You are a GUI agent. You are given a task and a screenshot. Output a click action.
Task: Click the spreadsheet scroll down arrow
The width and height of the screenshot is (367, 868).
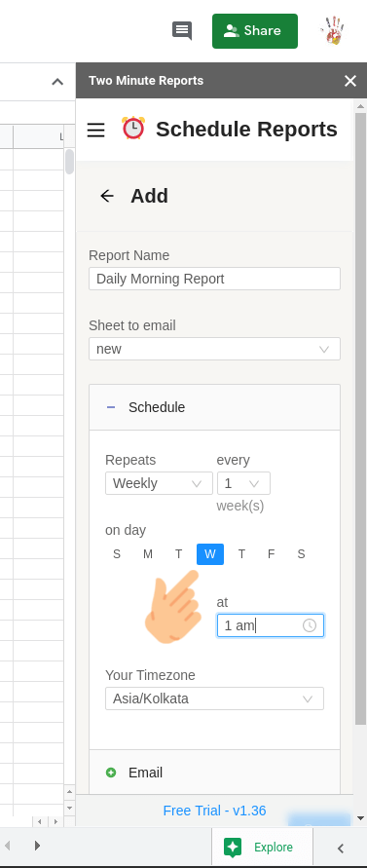70,809
